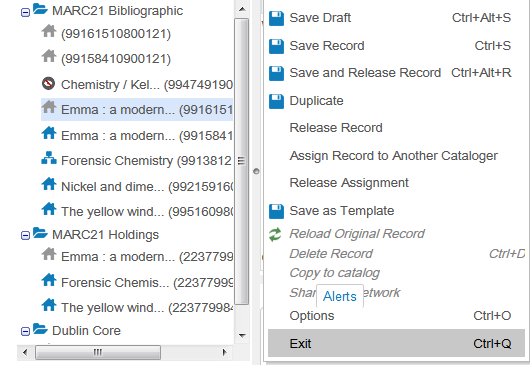Screen dimensions: 530x365
Task: Collapse the MARC21 Holdings folder
Action: [x=25, y=235]
